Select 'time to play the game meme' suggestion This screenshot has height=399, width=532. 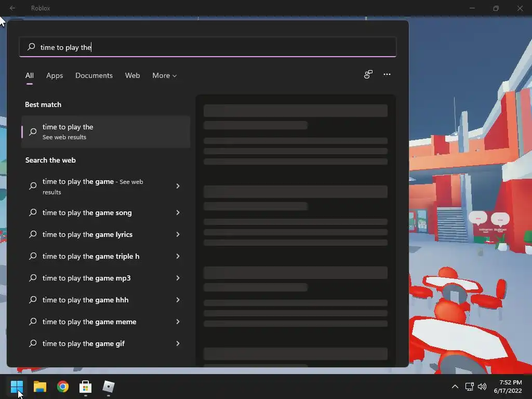(106, 322)
